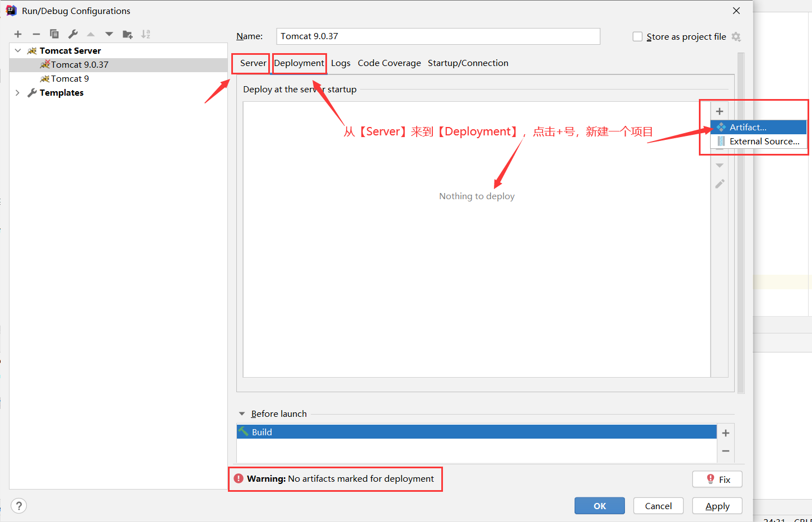The height and width of the screenshot is (522, 812).
Task: Open gear settings next to Store as project file
Action: click(736, 37)
